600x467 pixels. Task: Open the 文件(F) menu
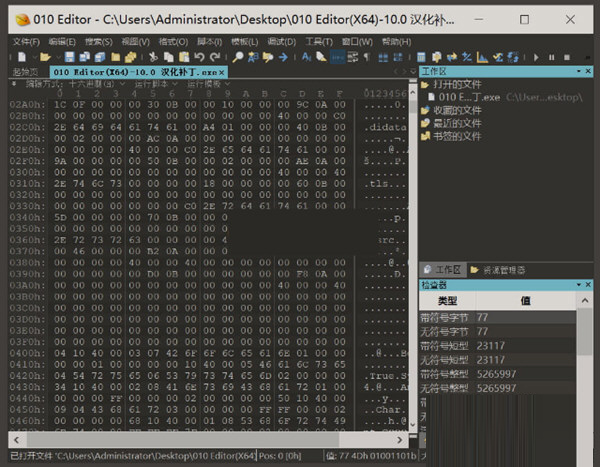[x=26, y=42]
